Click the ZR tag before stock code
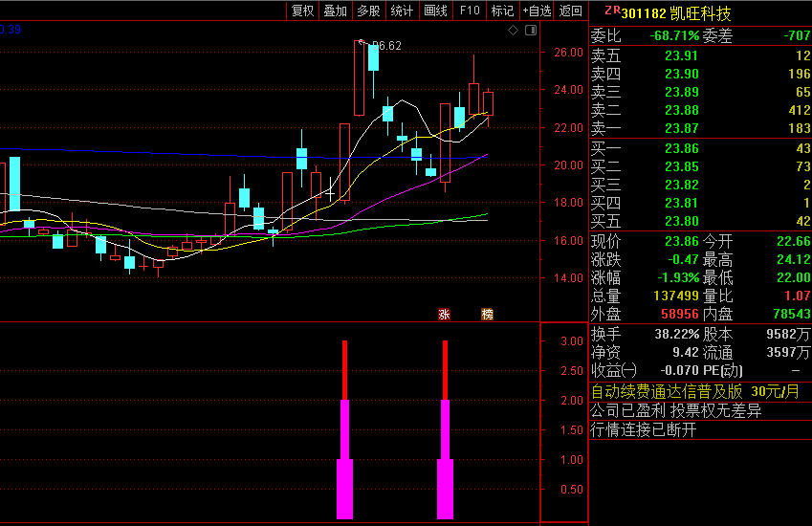 [x=612, y=10]
